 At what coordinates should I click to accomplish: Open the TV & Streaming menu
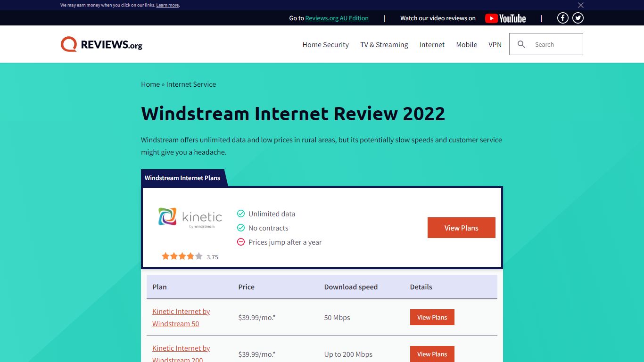pos(384,44)
